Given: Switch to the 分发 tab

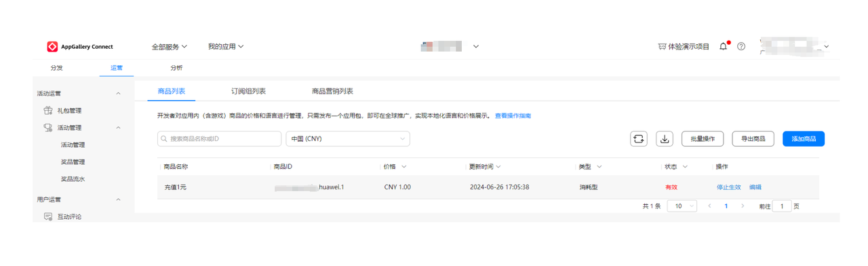Looking at the screenshot, I should tap(57, 68).
